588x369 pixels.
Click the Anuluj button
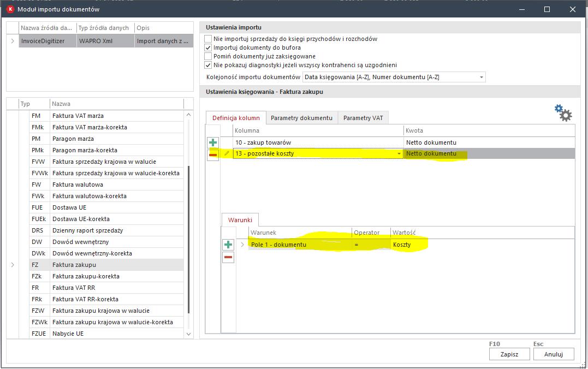coord(553,354)
